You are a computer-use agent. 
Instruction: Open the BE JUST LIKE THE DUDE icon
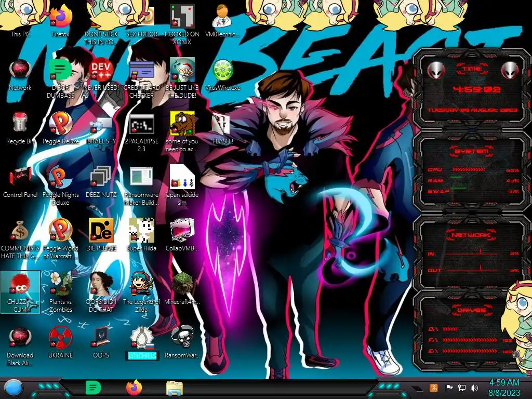pyautogui.click(x=182, y=79)
